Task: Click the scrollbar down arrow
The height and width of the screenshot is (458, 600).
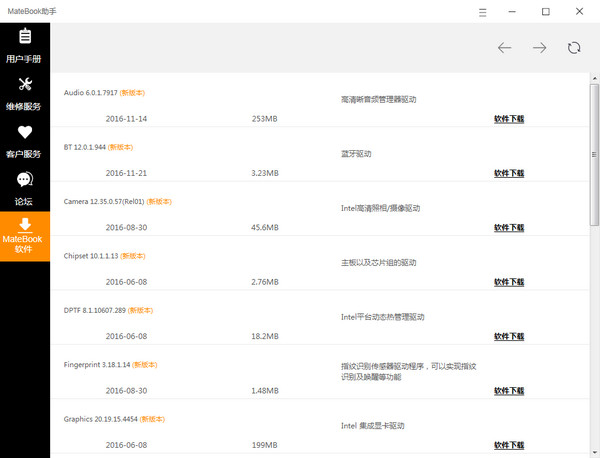Action: [594, 451]
